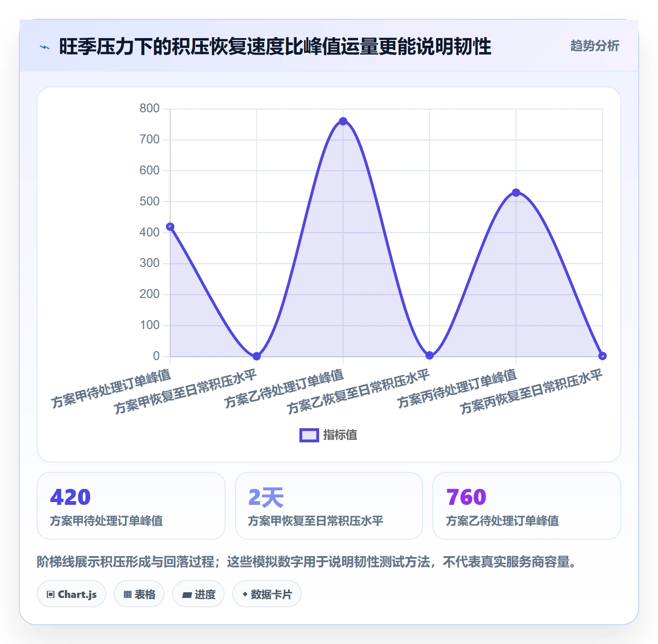Select the 进度 chip
The width and height of the screenshot is (658, 644).
click(198, 594)
